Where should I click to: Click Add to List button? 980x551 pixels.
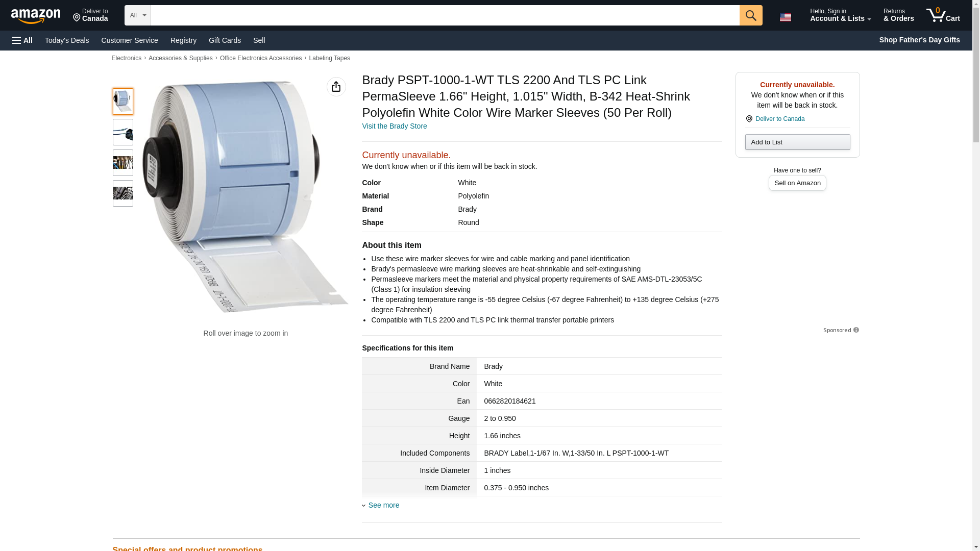797,142
